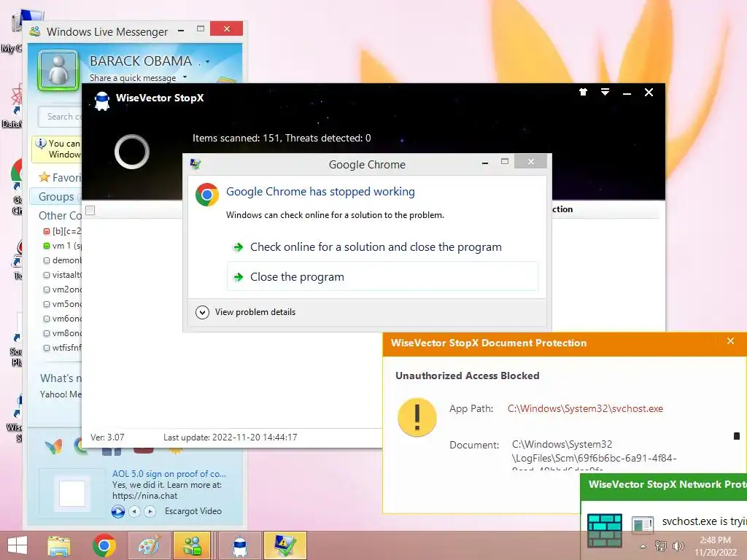The image size is (747, 560).
Task: Expand View problem details chevron
Action: coord(202,312)
